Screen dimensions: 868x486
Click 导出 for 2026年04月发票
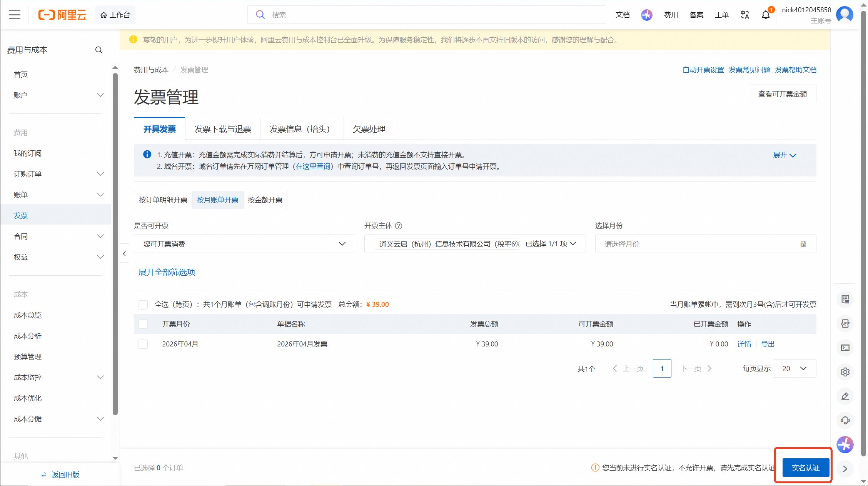point(768,344)
